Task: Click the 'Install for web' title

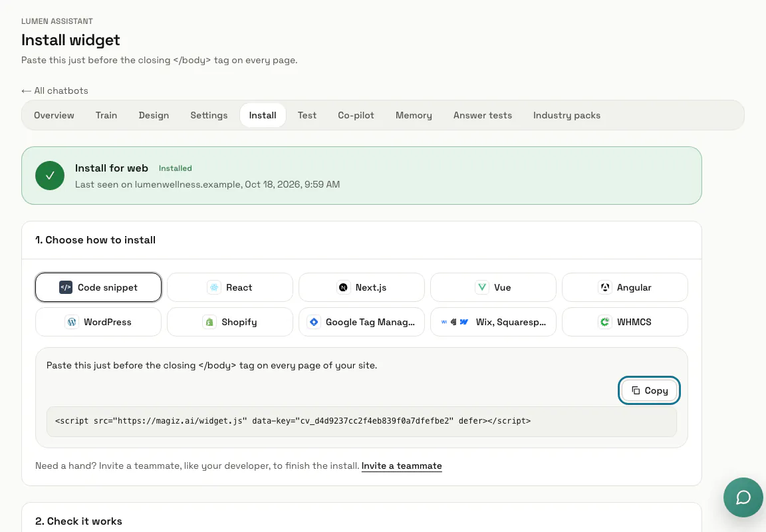Action: (x=112, y=168)
